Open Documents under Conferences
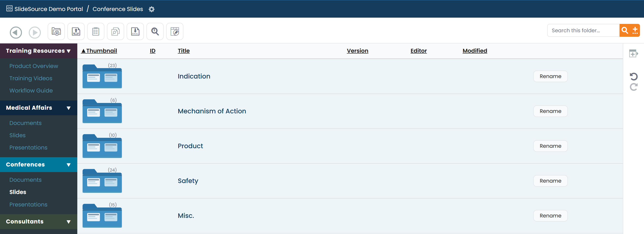 tap(26, 180)
